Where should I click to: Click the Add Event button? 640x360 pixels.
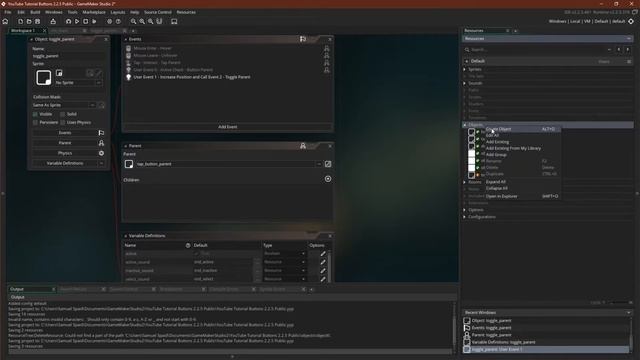(x=228, y=127)
